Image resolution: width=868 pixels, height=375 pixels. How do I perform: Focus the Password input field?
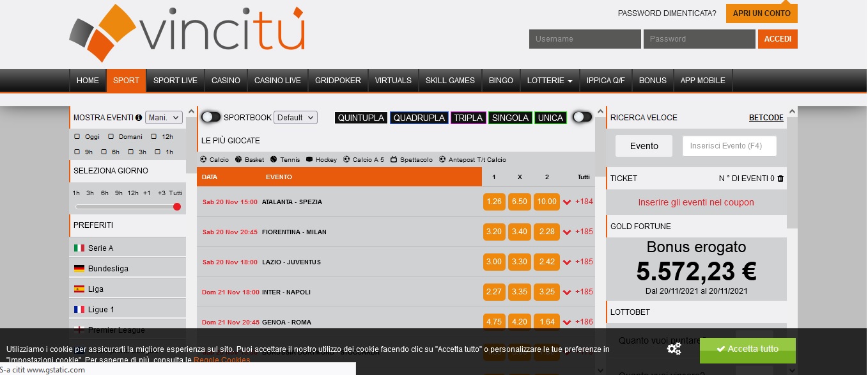pos(699,39)
